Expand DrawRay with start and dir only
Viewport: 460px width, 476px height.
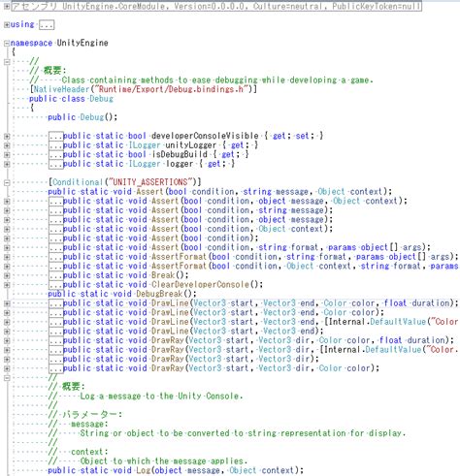pyautogui.click(x=7, y=360)
